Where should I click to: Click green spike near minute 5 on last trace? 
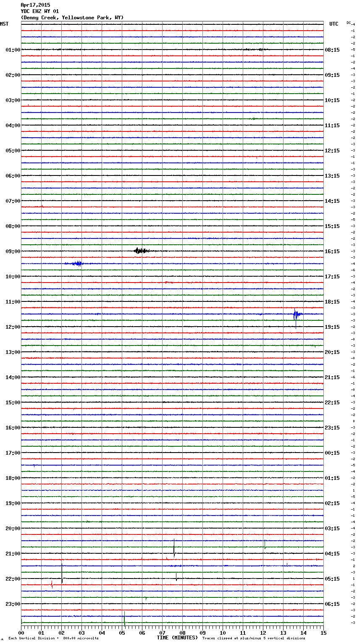[124, 618]
